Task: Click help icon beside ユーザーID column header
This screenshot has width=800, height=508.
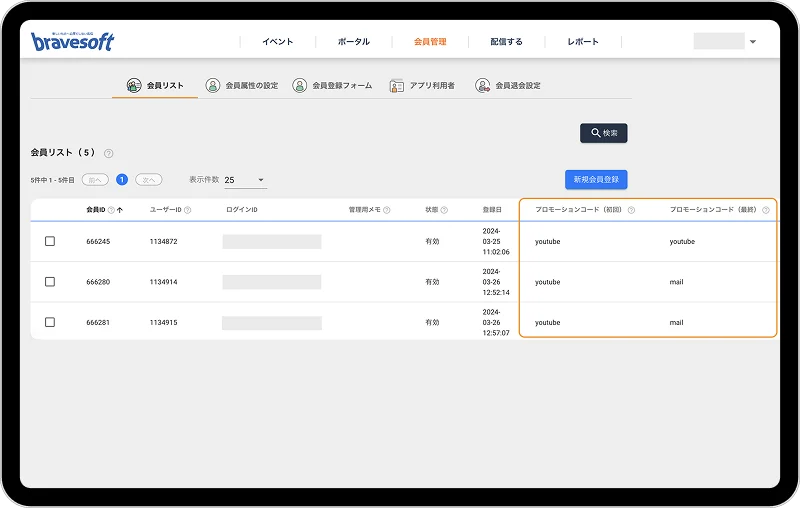Action: 187,210
